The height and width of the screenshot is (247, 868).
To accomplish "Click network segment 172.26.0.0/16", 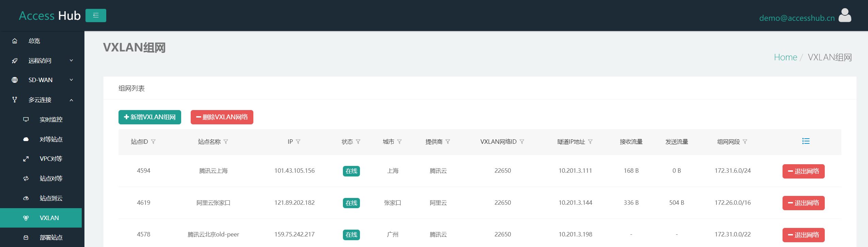I will pos(732,203).
